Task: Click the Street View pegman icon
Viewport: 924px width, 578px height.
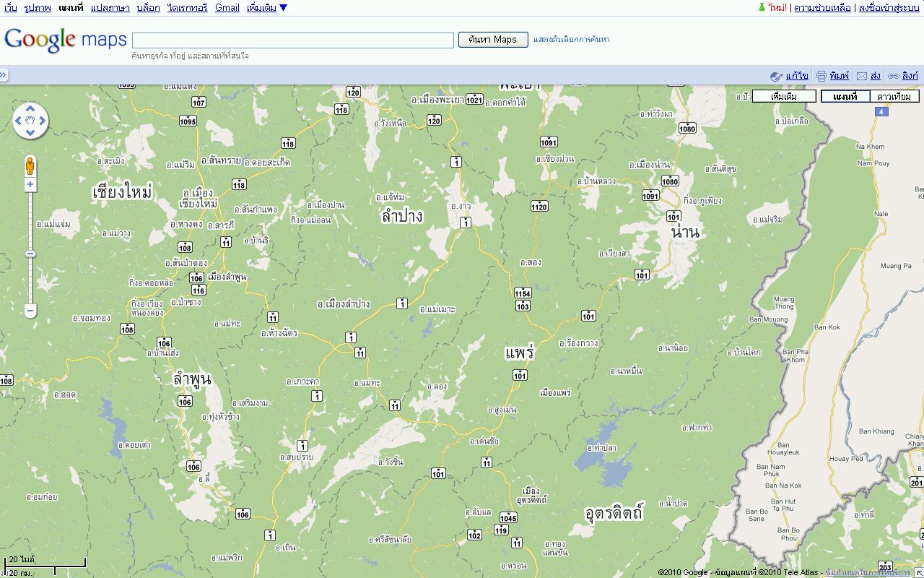Action: [30, 165]
